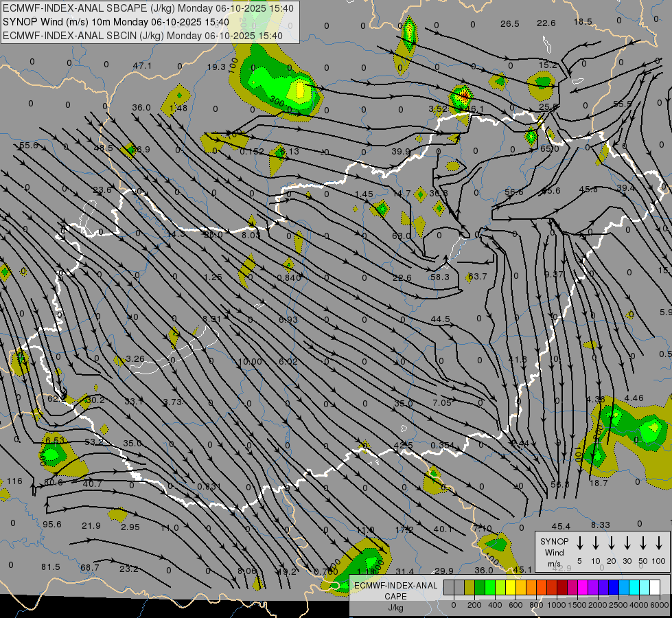Click the 1000 tick label on colour scale
The height and width of the screenshot is (618, 672).
pos(556,605)
